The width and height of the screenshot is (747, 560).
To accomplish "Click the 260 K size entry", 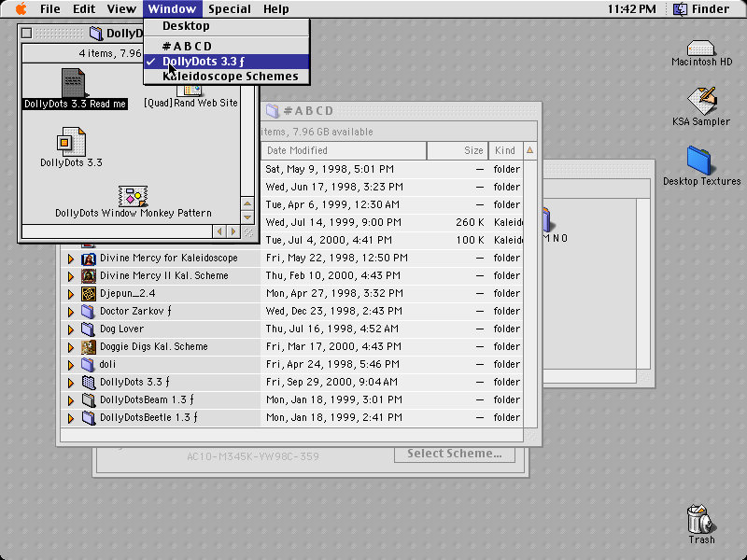I will [x=471, y=222].
